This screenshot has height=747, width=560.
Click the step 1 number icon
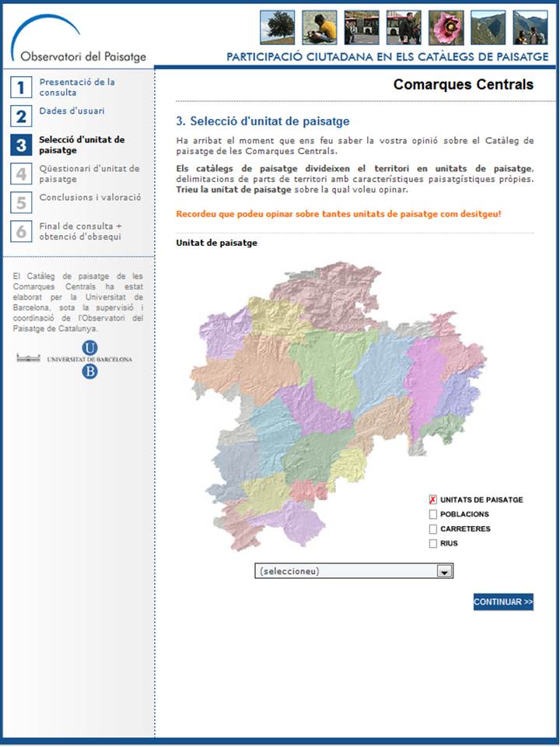pos(21,87)
